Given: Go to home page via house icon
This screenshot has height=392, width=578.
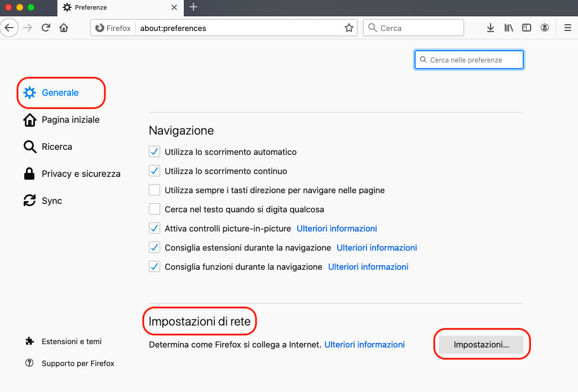Looking at the screenshot, I should pyautogui.click(x=64, y=28).
